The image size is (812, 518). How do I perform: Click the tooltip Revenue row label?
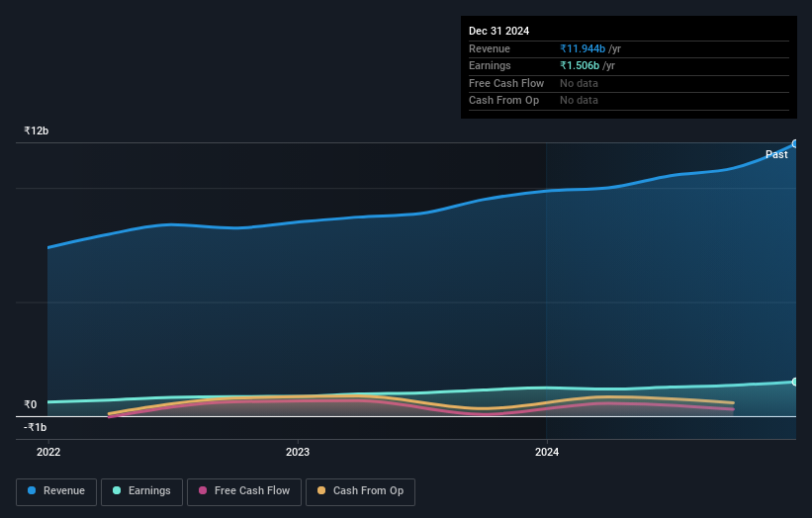(x=490, y=48)
